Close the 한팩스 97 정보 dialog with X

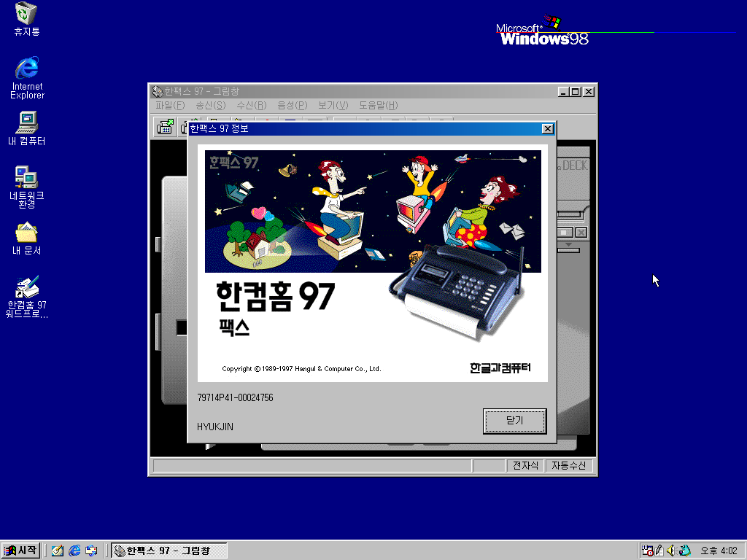[547, 128]
